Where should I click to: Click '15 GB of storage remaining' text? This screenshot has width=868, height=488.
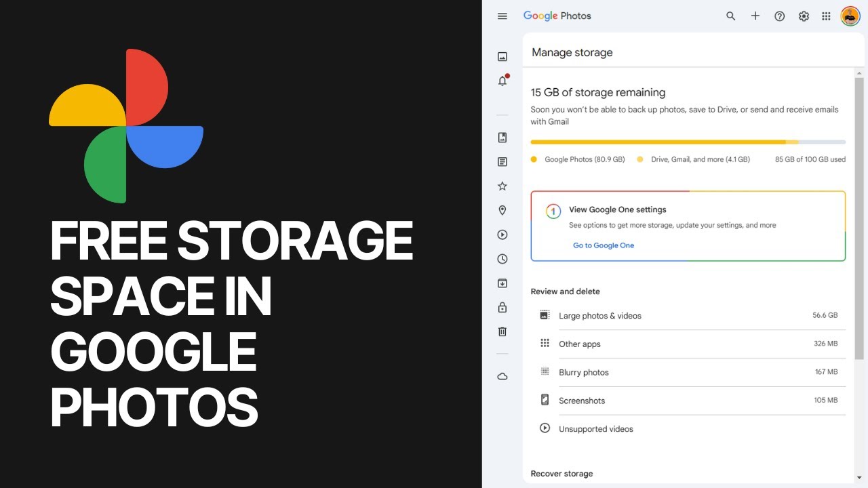pos(598,92)
